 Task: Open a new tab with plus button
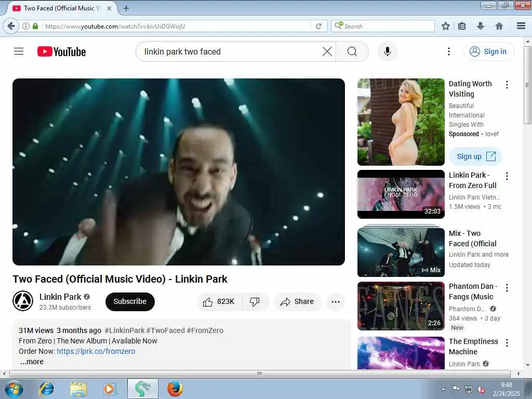point(126,8)
